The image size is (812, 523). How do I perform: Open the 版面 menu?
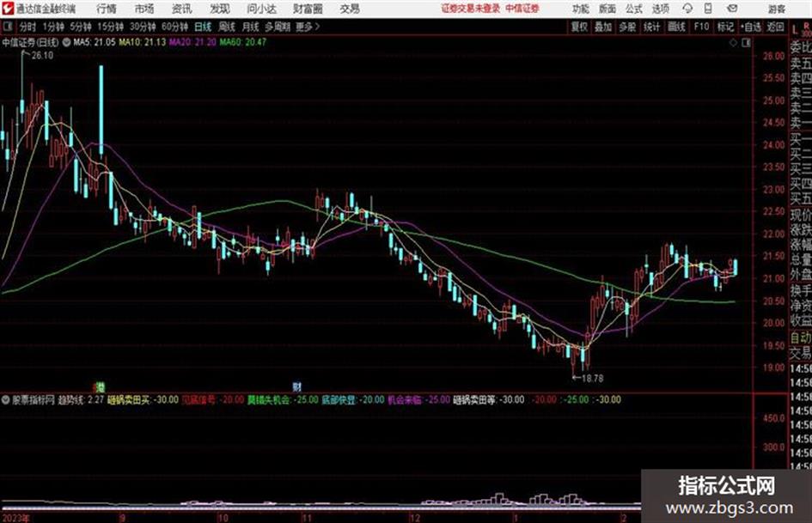coord(607,9)
